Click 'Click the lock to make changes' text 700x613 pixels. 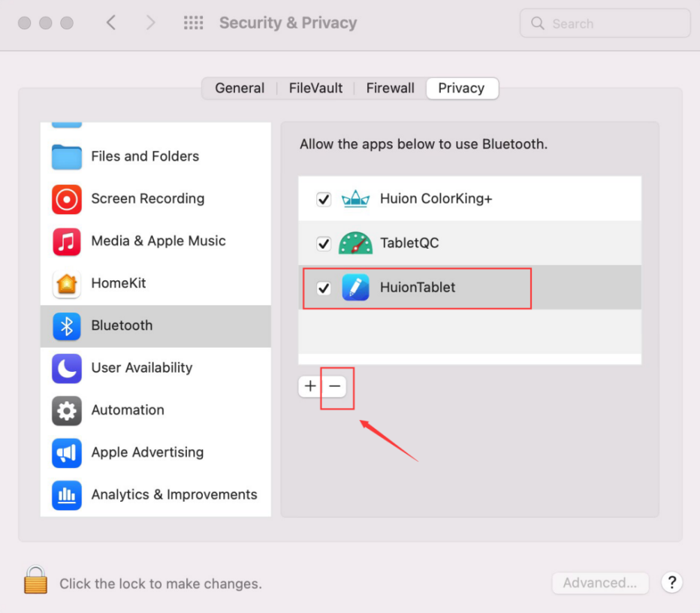click(x=161, y=584)
